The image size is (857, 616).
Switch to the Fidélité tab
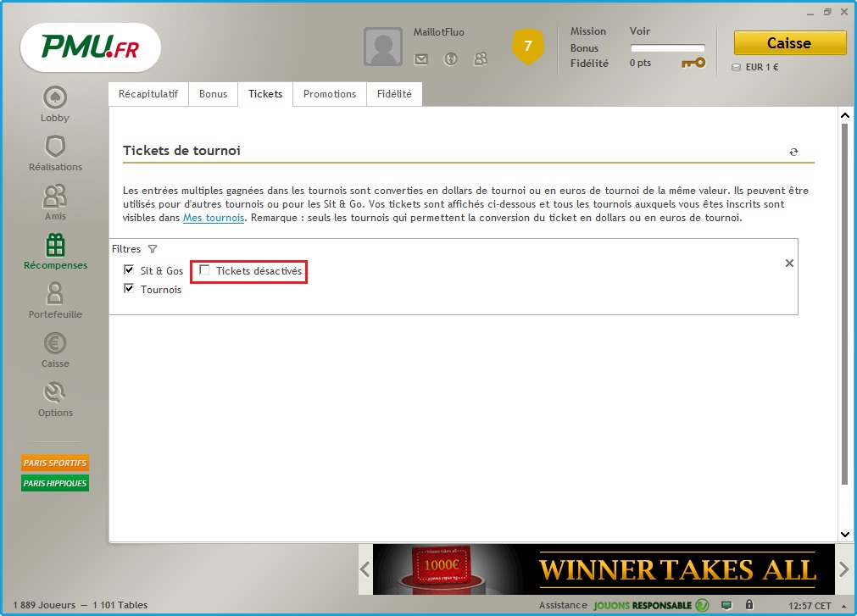pos(394,94)
